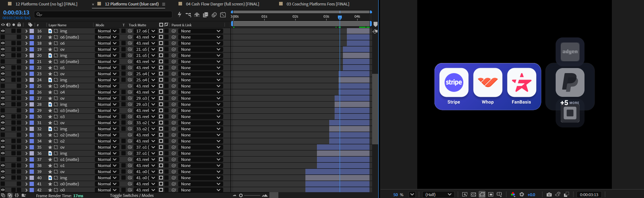The image size is (644, 198).
Task: Click Toggle Switches / Modes button
Action: coord(132,196)
